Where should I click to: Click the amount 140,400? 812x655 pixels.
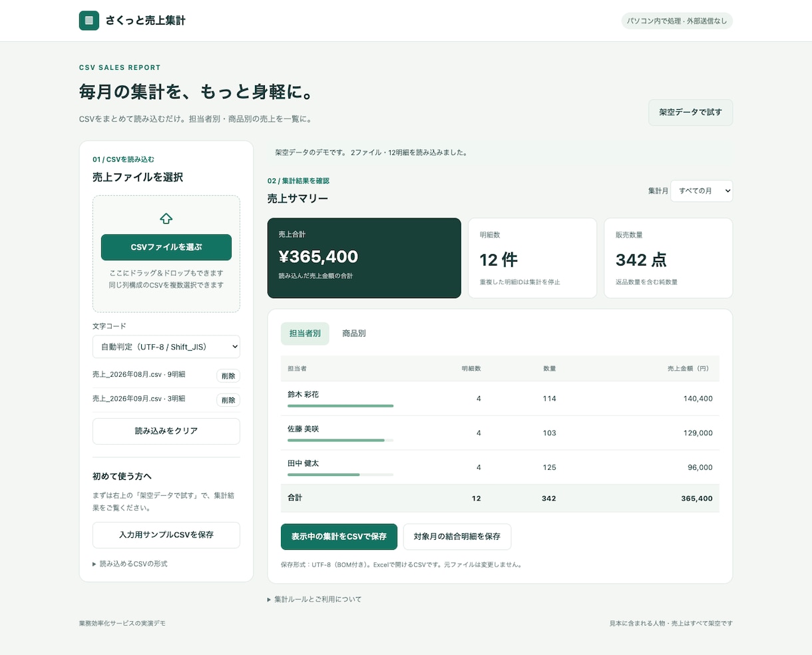[698, 399]
